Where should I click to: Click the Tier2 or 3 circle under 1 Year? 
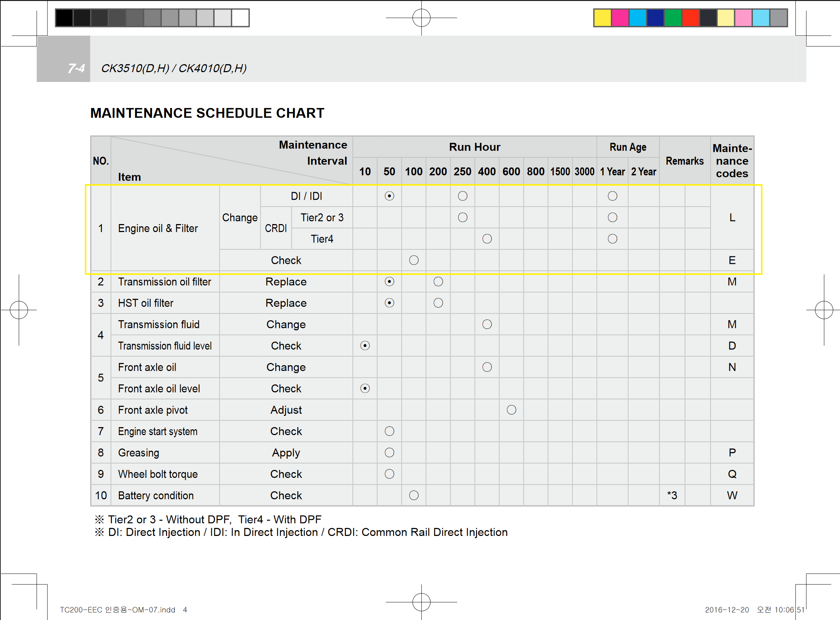[613, 217]
